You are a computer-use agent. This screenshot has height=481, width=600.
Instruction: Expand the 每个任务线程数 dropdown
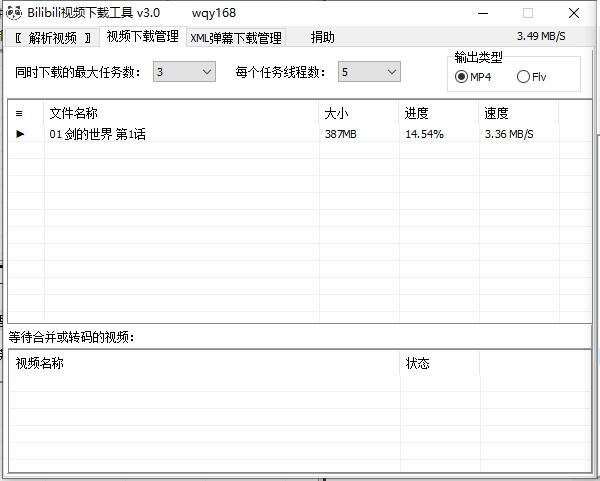(391, 72)
